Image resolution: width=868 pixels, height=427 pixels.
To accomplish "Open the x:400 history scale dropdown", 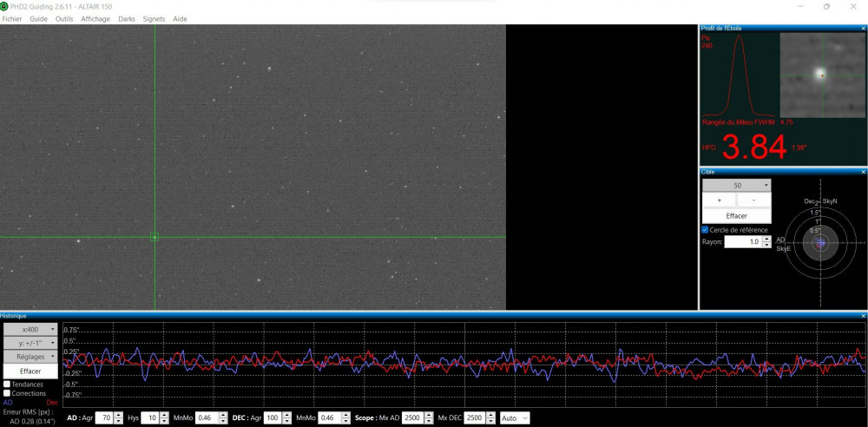I will point(30,329).
